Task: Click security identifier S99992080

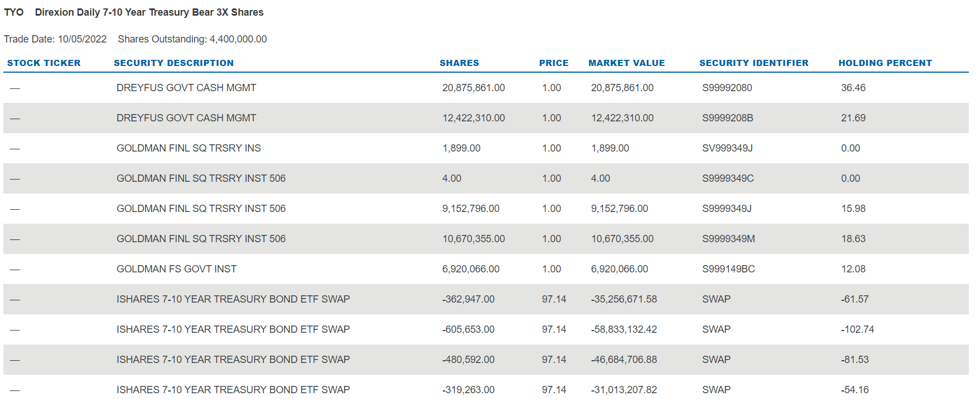Action: [x=727, y=88]
